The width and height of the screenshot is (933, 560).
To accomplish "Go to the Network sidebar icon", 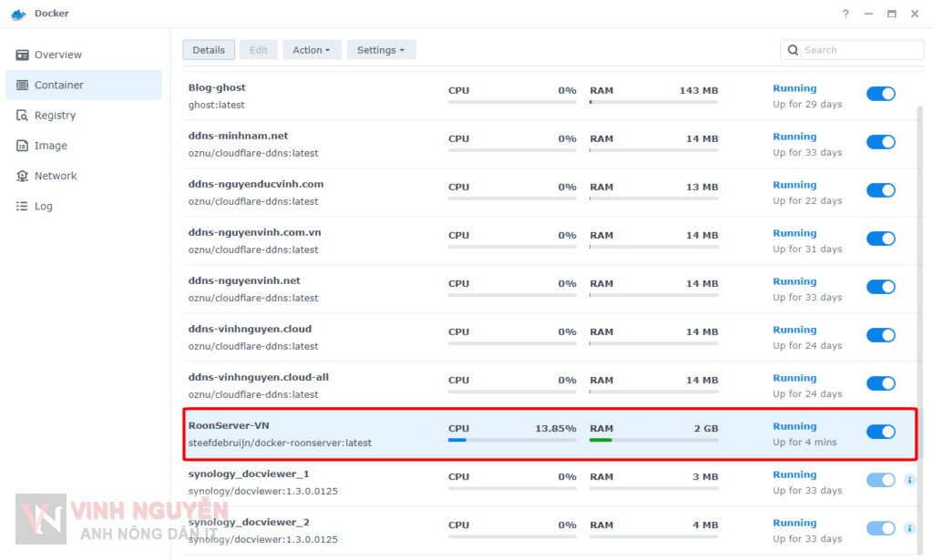I will [x=22, y=176].
